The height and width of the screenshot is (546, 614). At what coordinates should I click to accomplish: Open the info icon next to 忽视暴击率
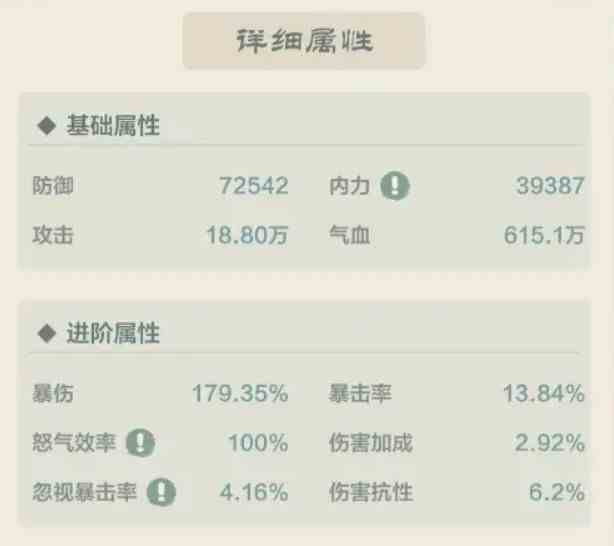(x=161, y=492)
